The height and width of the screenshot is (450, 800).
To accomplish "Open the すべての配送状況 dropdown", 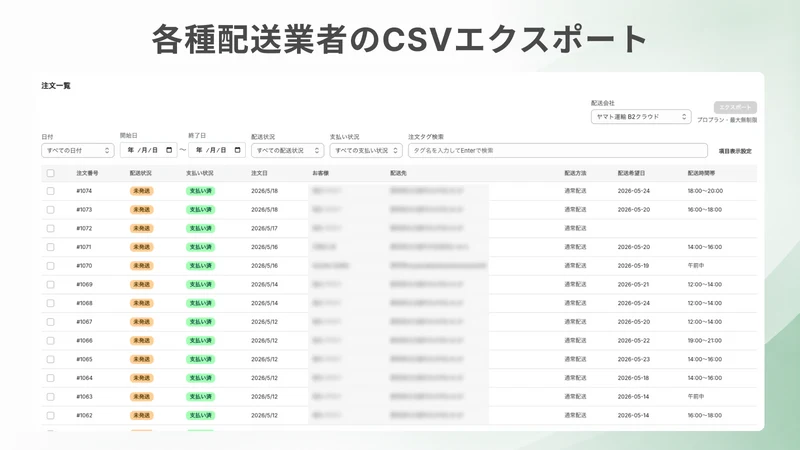I will click(287, 151).
